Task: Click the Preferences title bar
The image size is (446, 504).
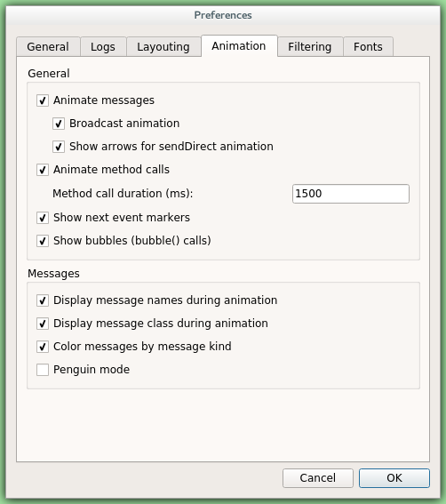Action: coord(223,15)
